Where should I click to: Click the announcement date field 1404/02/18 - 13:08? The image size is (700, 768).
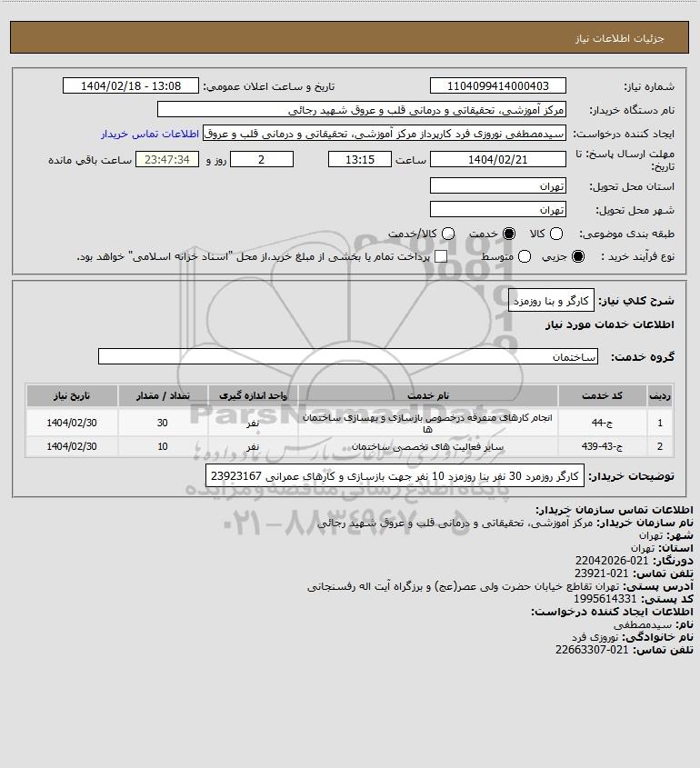131,85
